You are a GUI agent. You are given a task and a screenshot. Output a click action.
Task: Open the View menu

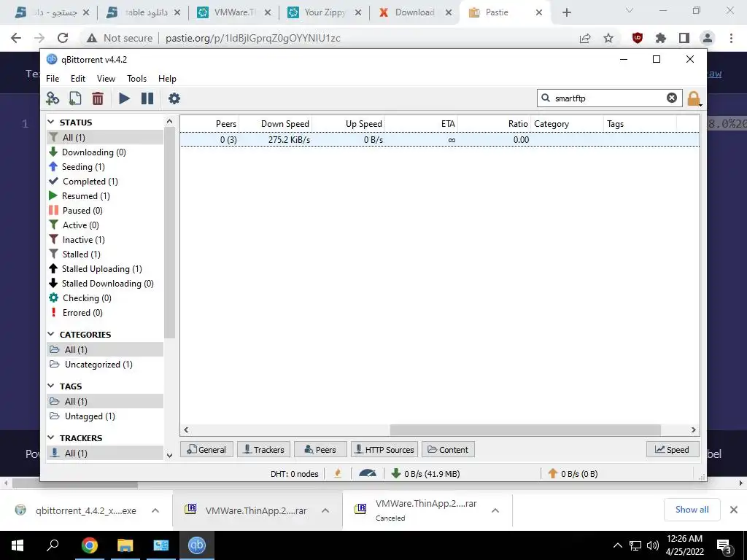click(x=106, y=79)
